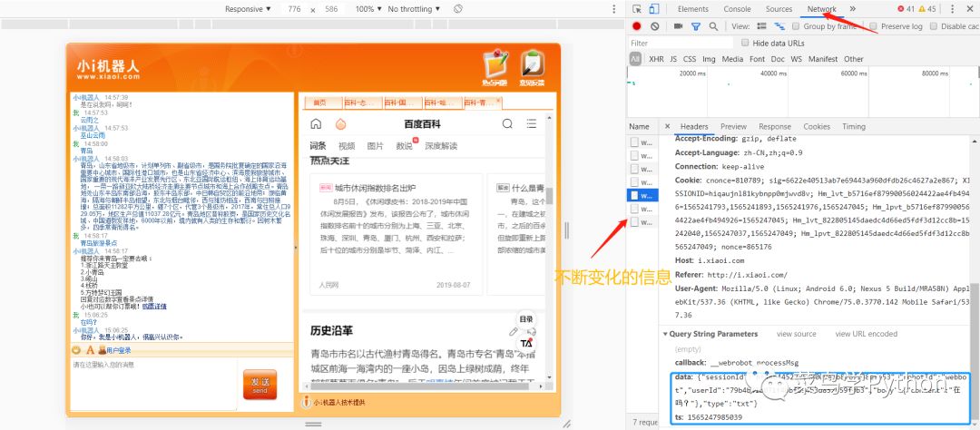Switch to the Cookies tab
This screenshot has width=980, height=430.
817,126
